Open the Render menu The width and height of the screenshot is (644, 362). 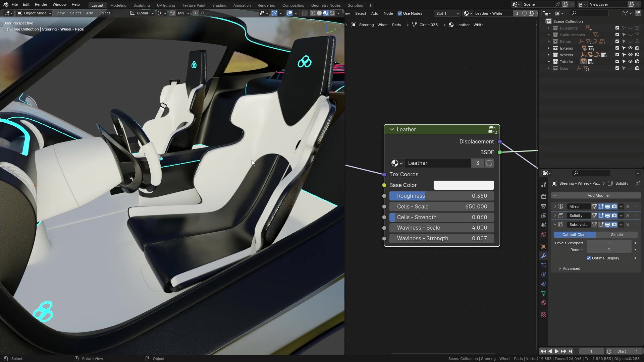[x=41, y=4]
